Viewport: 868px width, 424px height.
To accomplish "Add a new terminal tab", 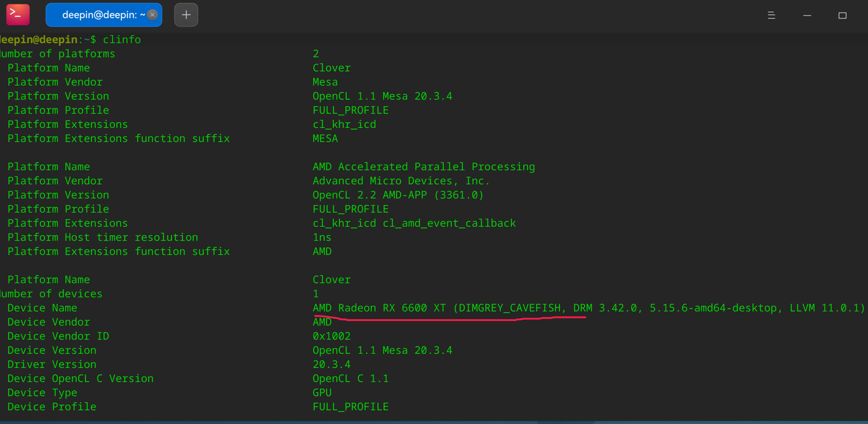I will (186, 15).
